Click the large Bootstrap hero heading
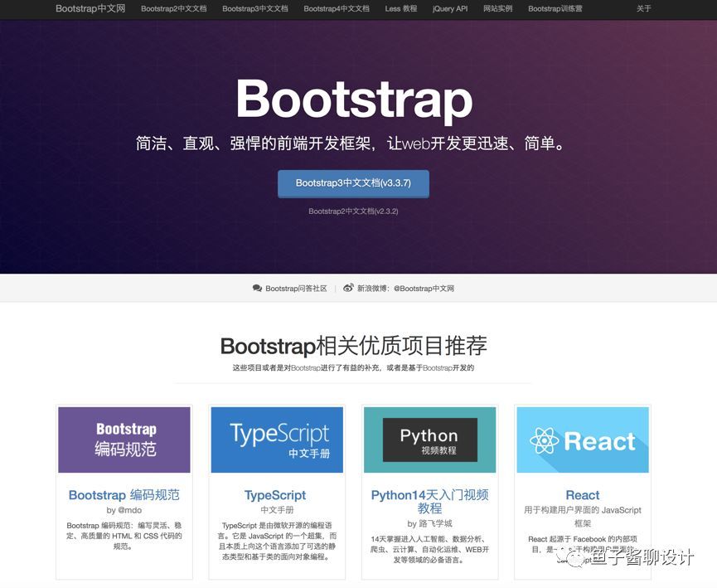Image resolution: width=717 pixels, height=588 pixels. click(x=354, y=100)
